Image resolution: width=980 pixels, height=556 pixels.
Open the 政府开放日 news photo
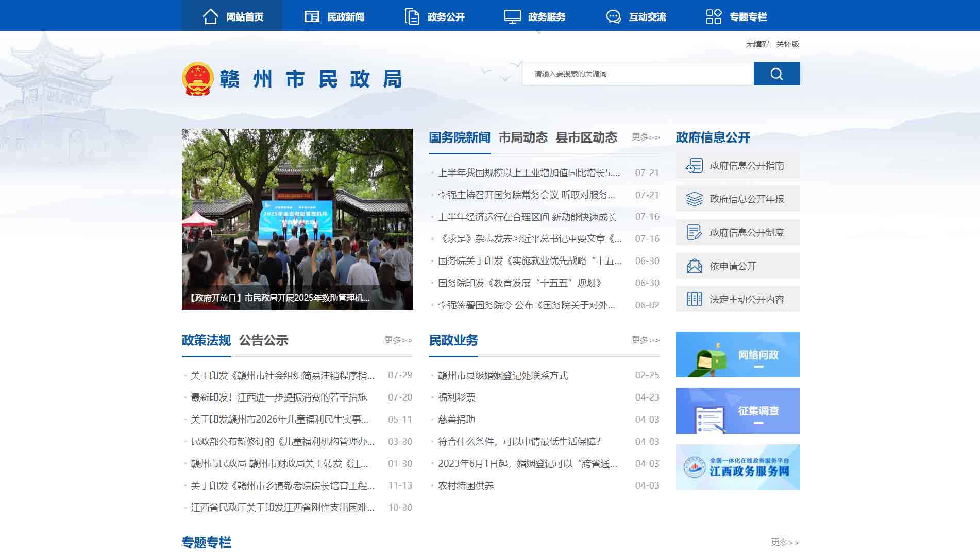coord(297,219)
